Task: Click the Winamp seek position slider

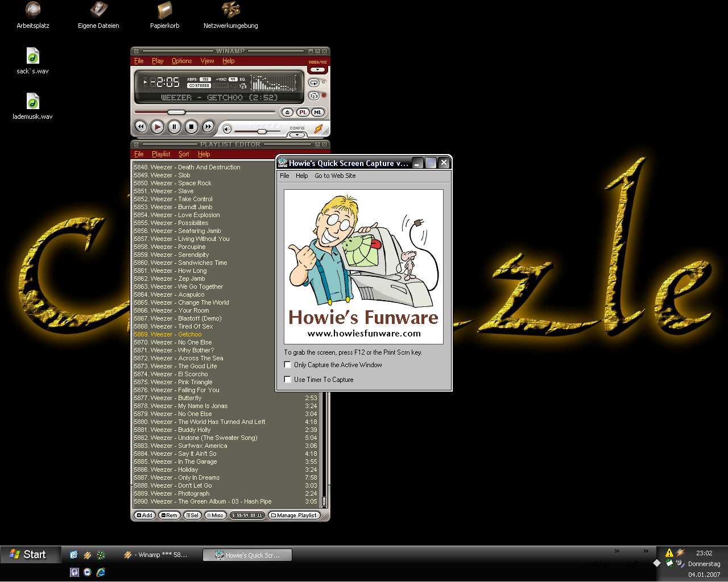Action: 176,113
